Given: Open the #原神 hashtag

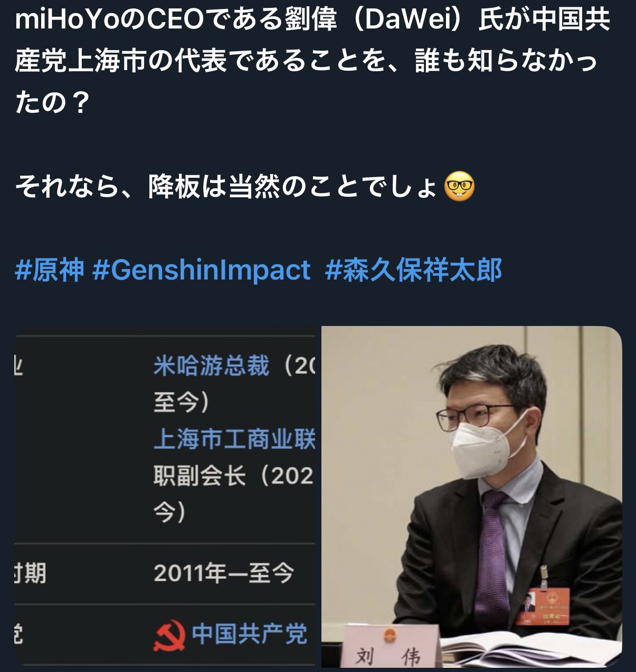Looking at the screenshot, I should coord(50,270).
